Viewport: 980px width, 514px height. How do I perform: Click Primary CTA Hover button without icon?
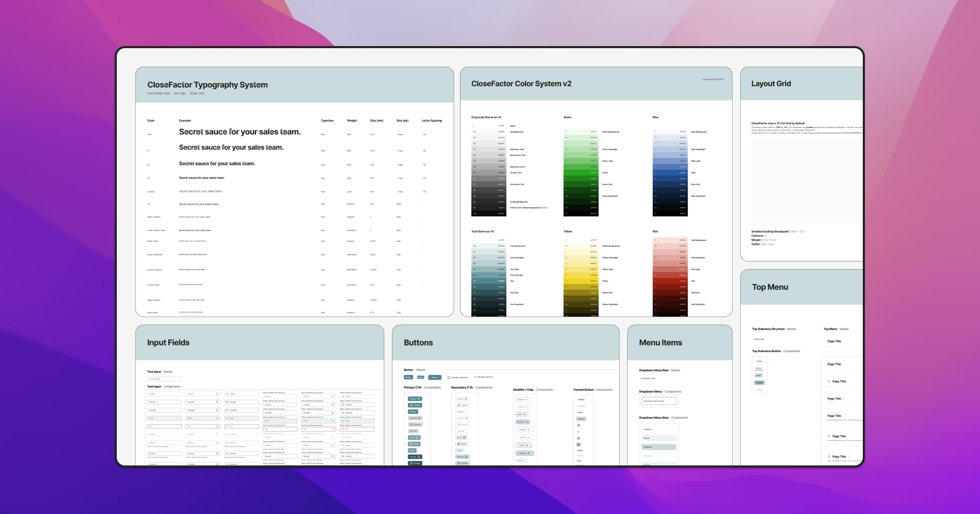coord(412,450)
